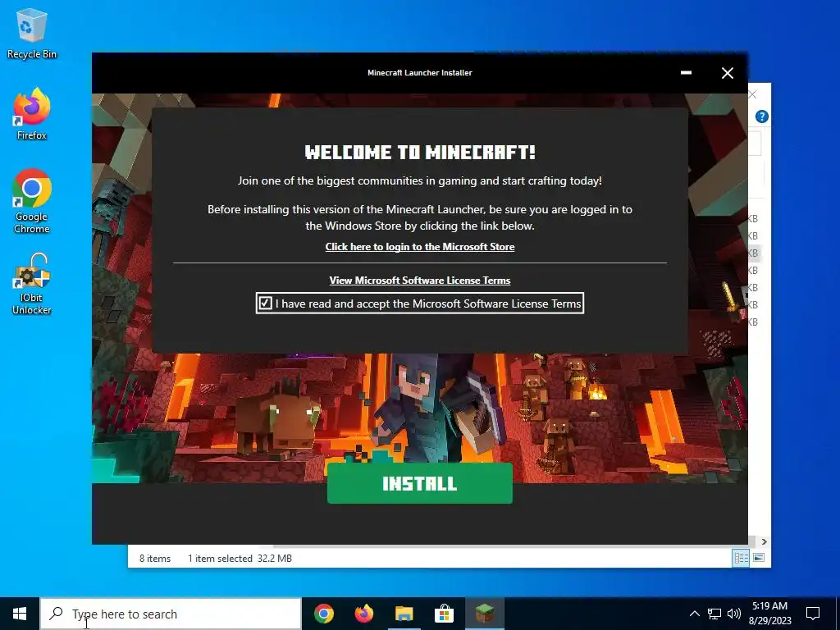This screenshot has width=840, height=630.
Task: Select the Firefox desktop shortcut
Action: click(32, 114)
